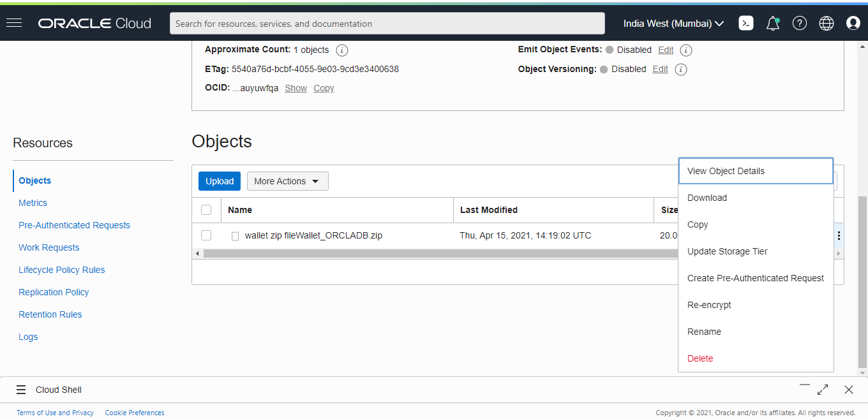
Task: Choose View Object Details from the menu
Action: tap(756, 171)
